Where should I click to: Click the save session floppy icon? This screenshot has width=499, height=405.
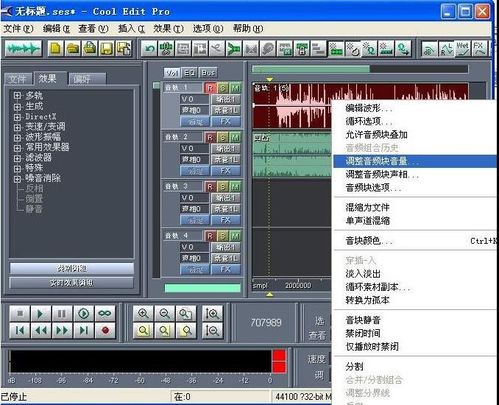pyautogui.click(x=107, y=49)
